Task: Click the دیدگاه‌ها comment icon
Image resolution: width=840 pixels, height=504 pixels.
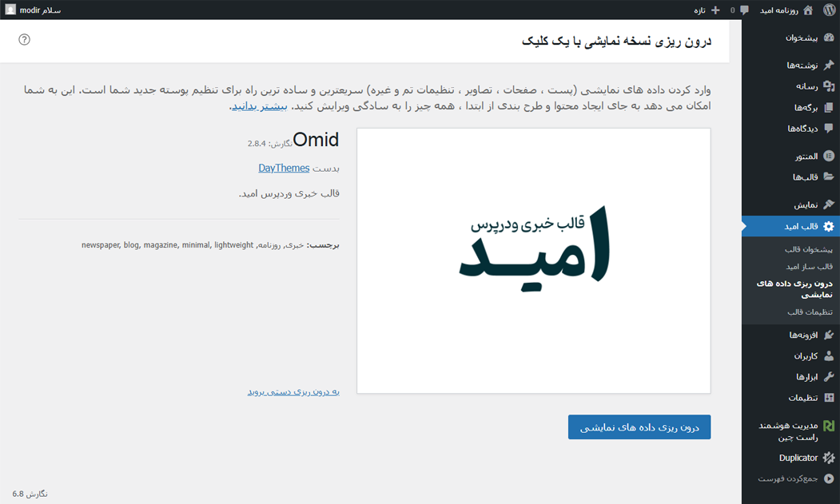Action: pos(829,129)
